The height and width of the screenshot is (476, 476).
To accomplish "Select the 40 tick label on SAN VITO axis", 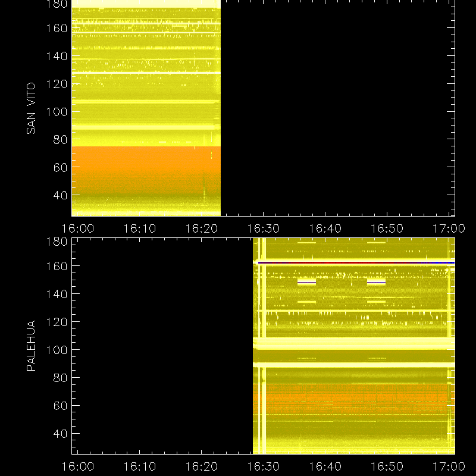I will pyautogui.click(x=60, y=195).
